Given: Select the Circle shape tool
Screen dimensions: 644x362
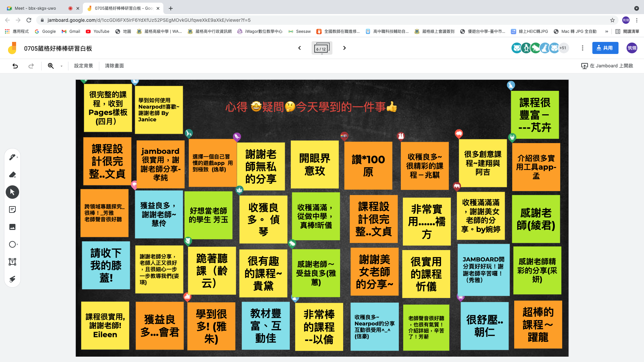Looking at the screenshot, I should [12, 244].
